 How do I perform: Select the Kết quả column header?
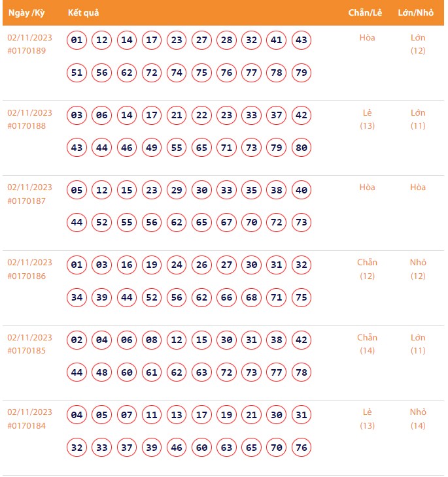click(x=83, y=13)
